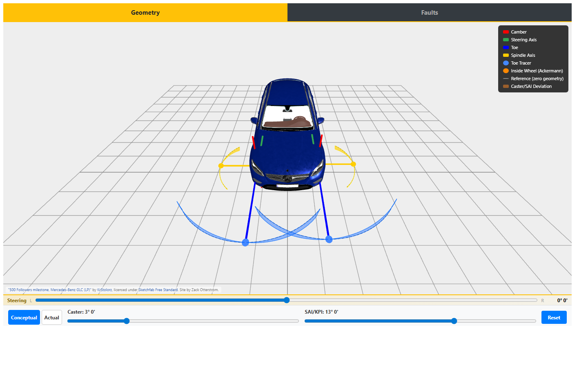Click the brown Caster/SAI Deviation swatch
This screenshot has height=368, width=588.
(506, 86)
